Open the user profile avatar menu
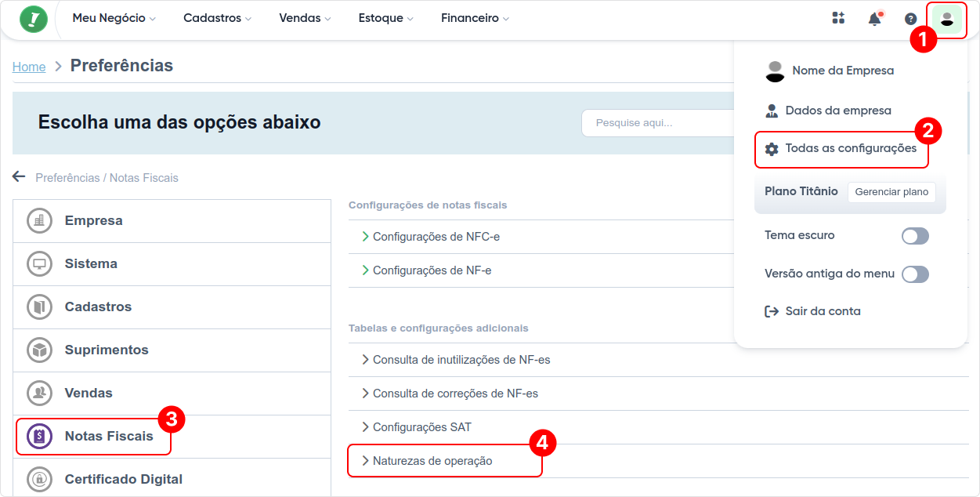 [946, 19]
